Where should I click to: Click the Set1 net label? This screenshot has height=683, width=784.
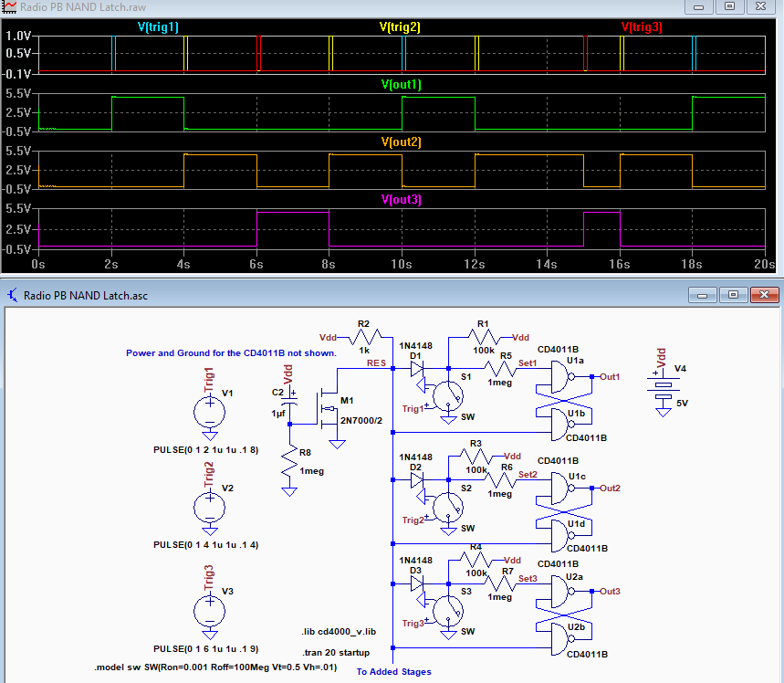tap(528, 363)
